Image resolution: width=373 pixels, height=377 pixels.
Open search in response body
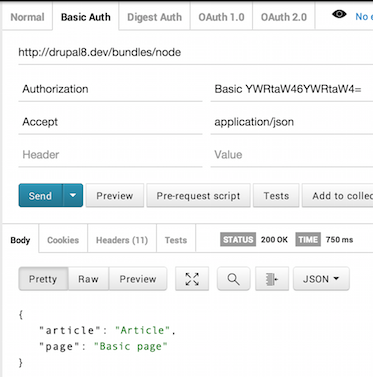coord(233,279)
